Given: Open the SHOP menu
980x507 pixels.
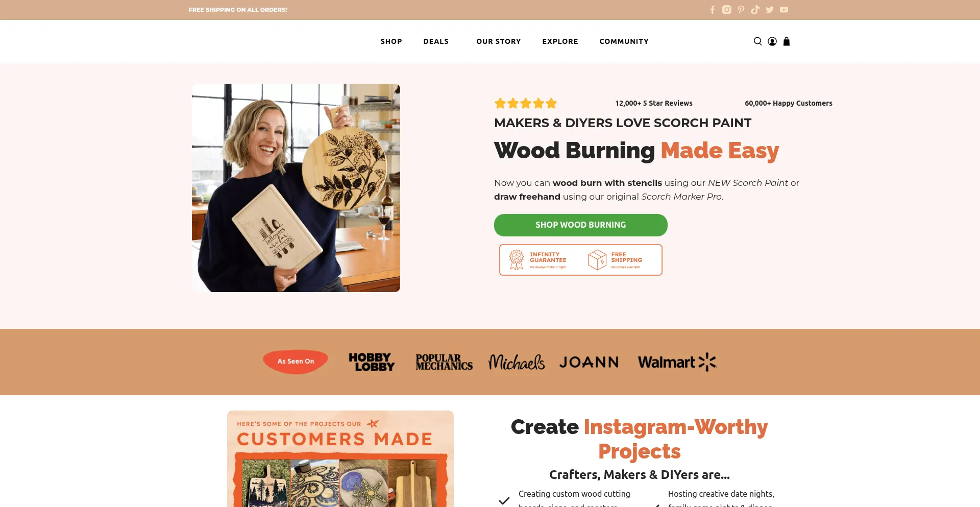Looking at the screenshot, I should coord(391,41).
